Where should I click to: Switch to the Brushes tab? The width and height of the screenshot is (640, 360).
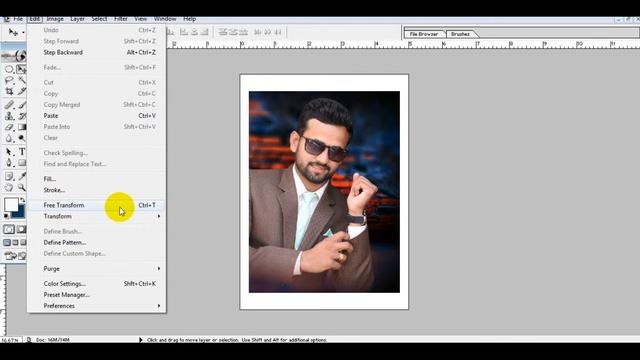[x=460, y=34]
